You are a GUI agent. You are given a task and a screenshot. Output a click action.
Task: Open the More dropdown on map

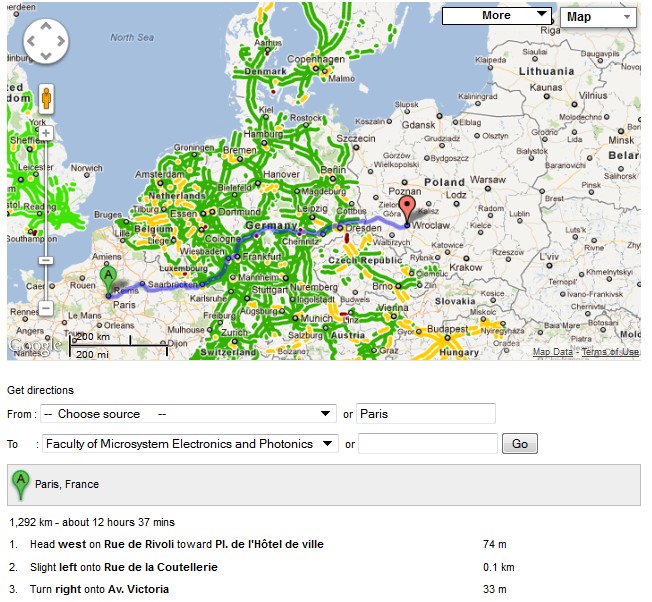[497, 16]
